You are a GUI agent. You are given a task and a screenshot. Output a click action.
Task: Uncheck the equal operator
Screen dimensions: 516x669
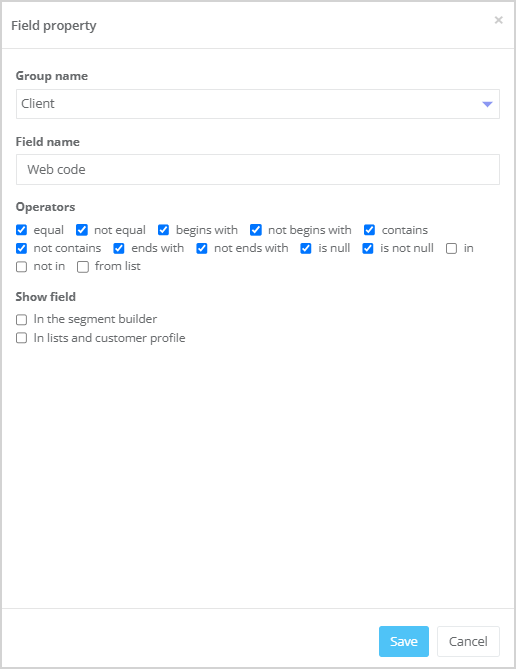coord(21,230)
